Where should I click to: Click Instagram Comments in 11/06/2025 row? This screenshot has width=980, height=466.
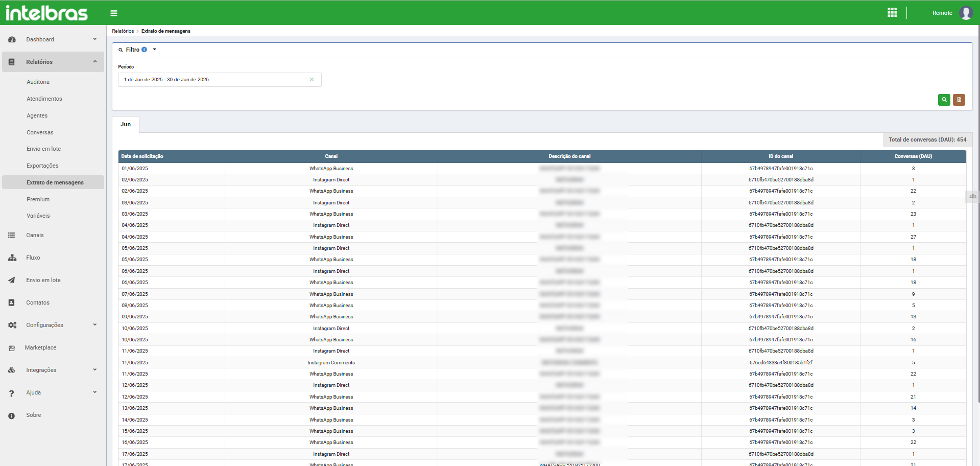pos(331,363)
